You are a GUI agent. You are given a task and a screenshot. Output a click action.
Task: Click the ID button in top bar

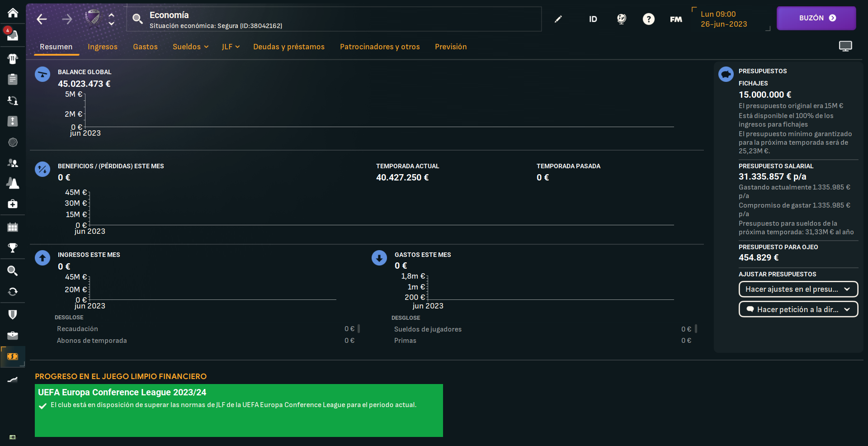coord(593,19)
